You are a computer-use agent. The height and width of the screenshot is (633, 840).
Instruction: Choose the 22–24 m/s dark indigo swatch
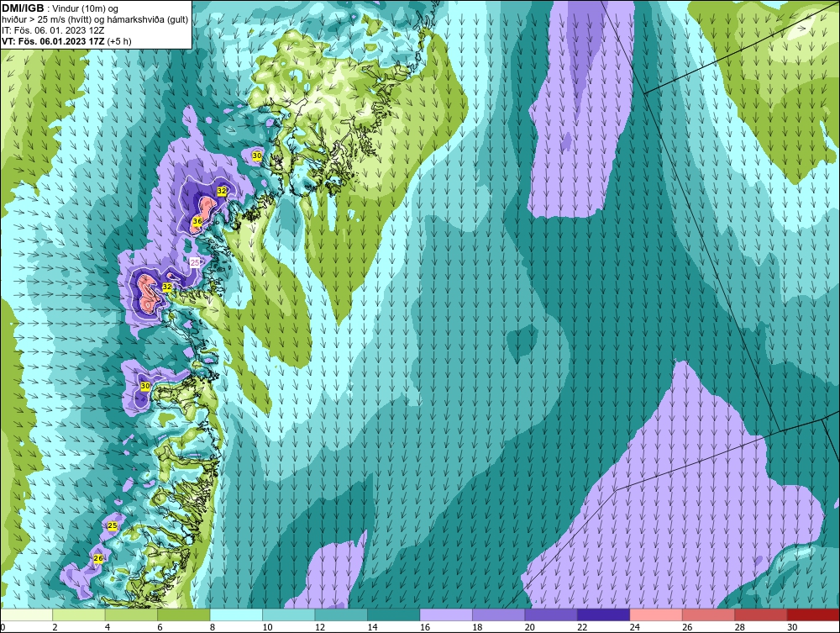point(604,615)
